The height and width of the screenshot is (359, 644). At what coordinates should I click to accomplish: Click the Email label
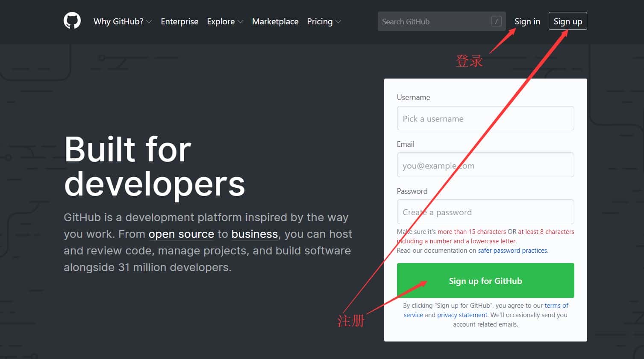pos(406,144)
